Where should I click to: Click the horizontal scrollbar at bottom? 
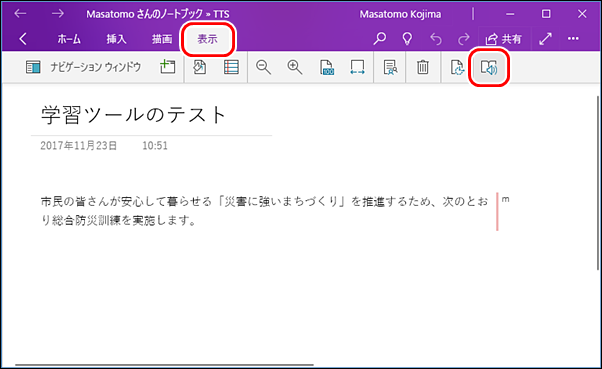click(164, 365)
